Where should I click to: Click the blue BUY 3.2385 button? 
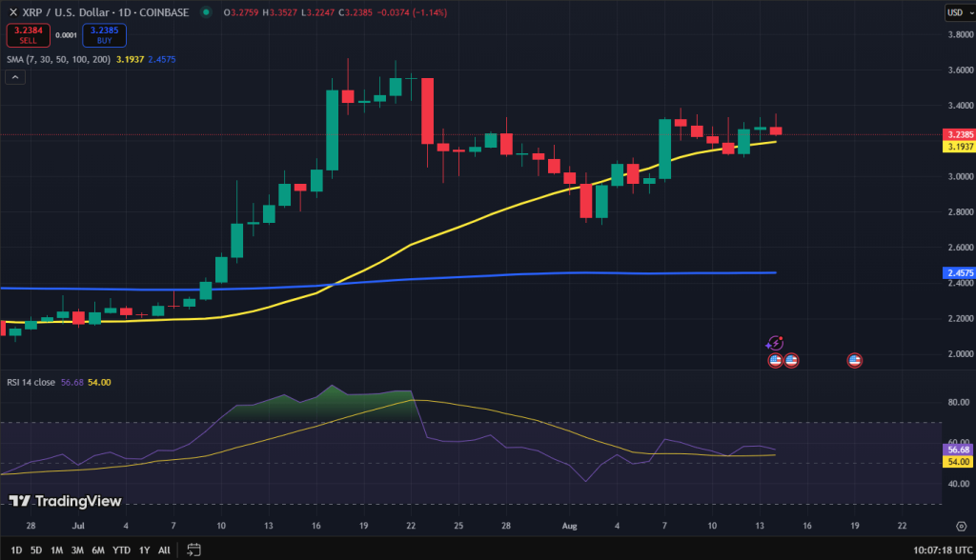[104, 35]
